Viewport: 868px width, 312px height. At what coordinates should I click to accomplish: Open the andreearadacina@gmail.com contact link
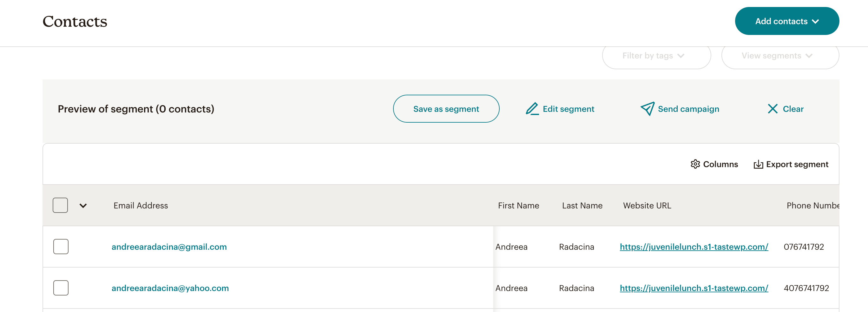(169, 247)
